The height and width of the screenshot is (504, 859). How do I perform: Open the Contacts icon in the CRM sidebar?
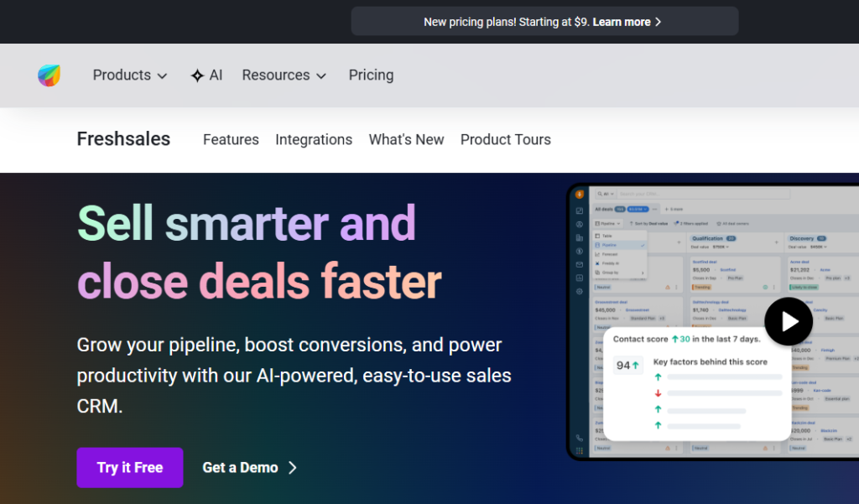(x=579, y=224)
